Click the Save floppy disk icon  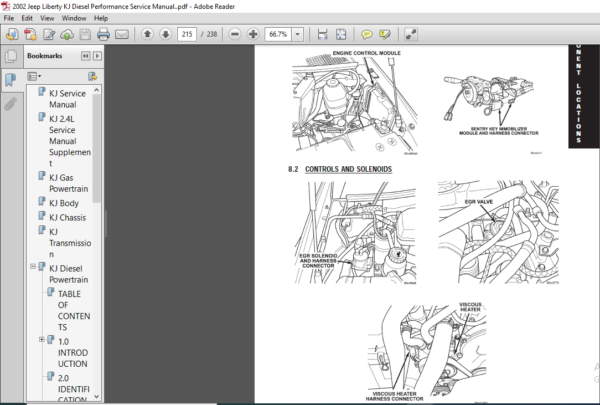coord(85,34)
